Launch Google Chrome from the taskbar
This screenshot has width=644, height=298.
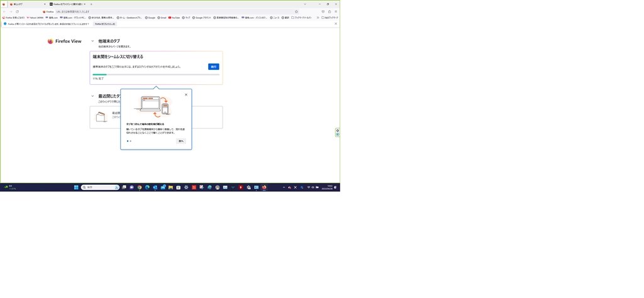click(x=140, y=187)
